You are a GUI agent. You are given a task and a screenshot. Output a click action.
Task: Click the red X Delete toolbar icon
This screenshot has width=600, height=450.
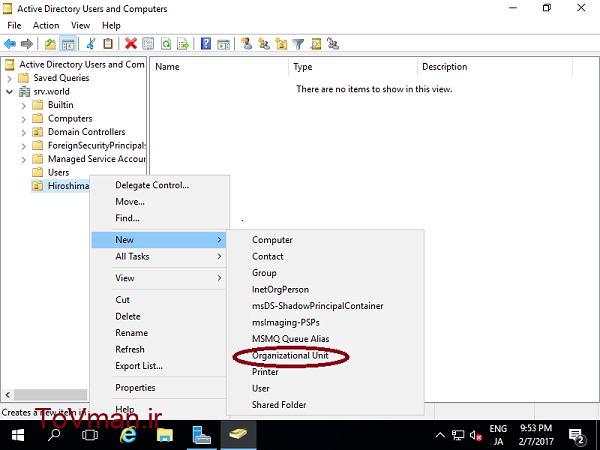(131, 44)
